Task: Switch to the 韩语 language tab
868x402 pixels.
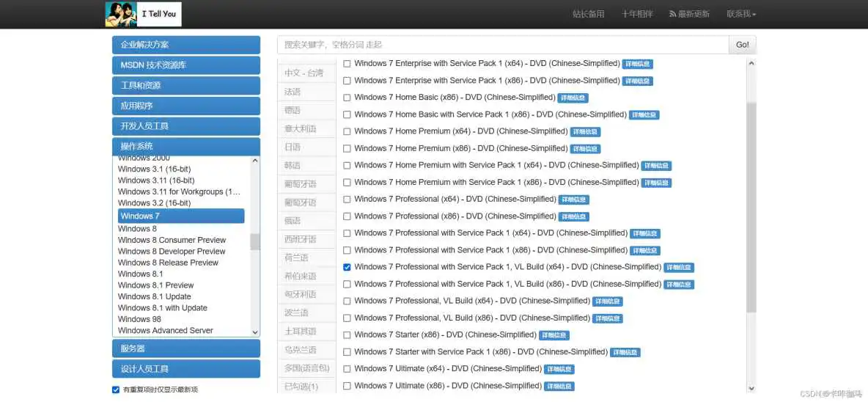Action: point(306,166)
